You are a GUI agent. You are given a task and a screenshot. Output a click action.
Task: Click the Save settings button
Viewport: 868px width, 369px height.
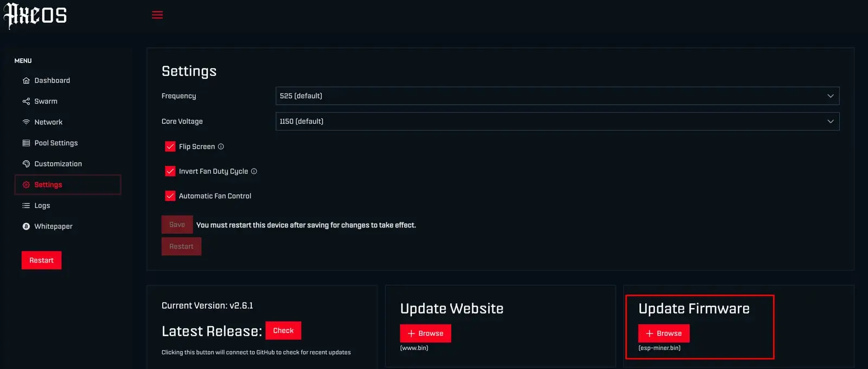click(177, 225)
